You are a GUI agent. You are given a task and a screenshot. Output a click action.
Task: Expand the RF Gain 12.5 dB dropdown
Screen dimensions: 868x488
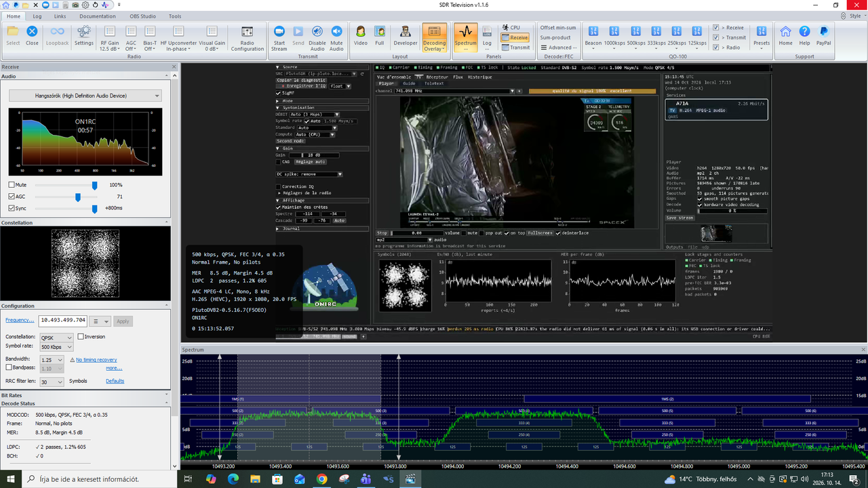(x=110, y=39)
